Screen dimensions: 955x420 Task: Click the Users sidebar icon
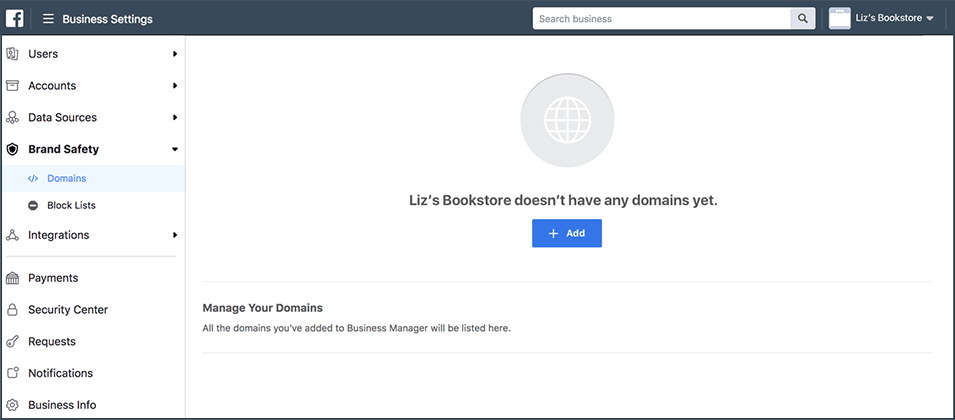point(12,54)
